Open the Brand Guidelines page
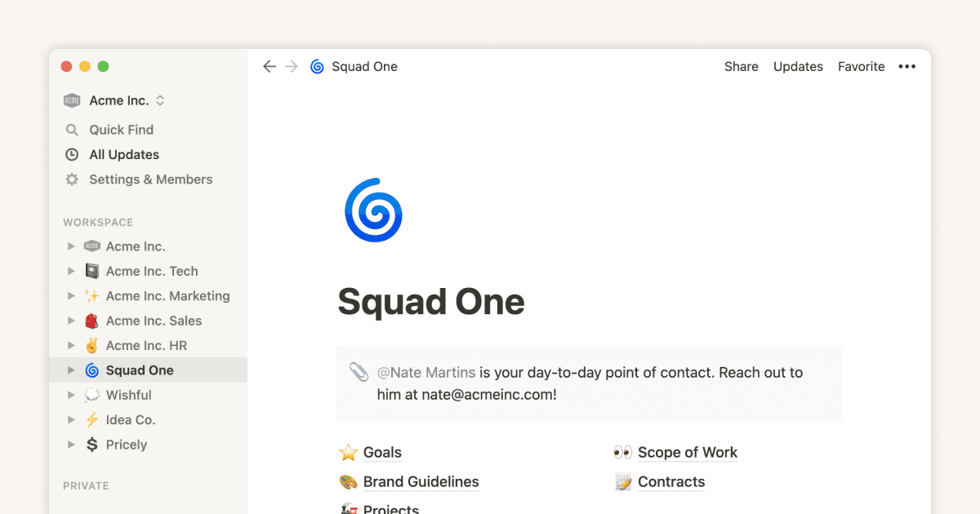Image resolution: width=980 pixels, height=514 pixels. (x=421, y=481)
